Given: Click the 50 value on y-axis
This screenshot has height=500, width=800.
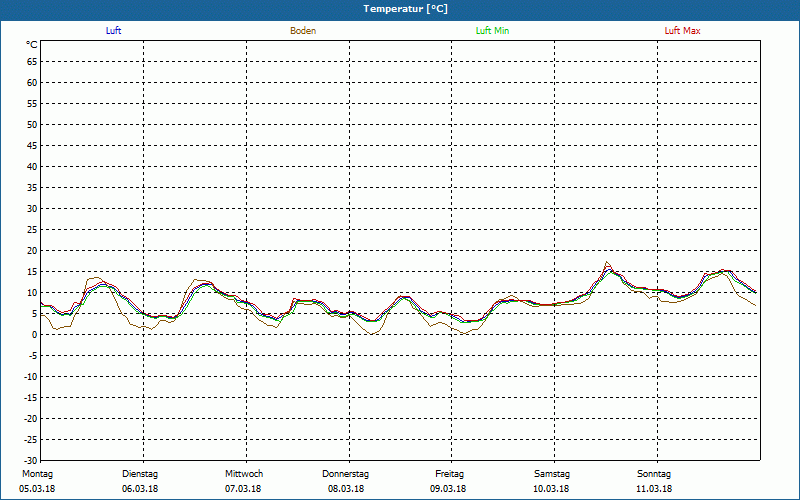Looking at the screenshot, I should [x=31, y=124].
